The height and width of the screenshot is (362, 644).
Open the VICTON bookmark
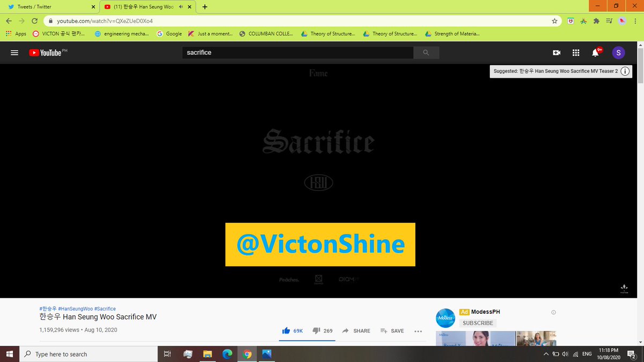pos(59,34)
